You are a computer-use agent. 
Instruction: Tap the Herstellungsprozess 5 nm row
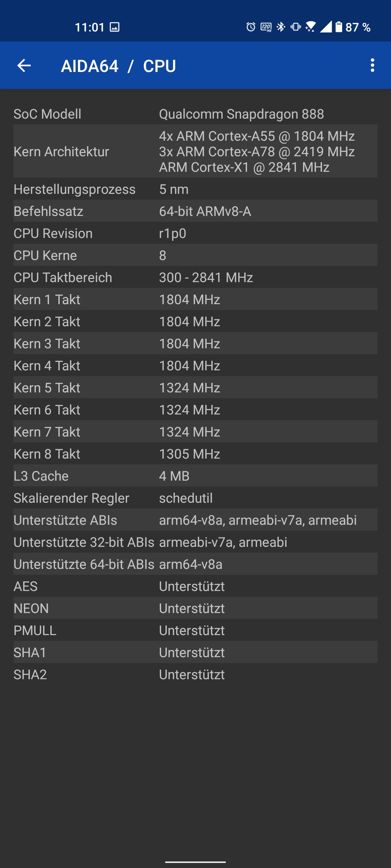(195, 189)
